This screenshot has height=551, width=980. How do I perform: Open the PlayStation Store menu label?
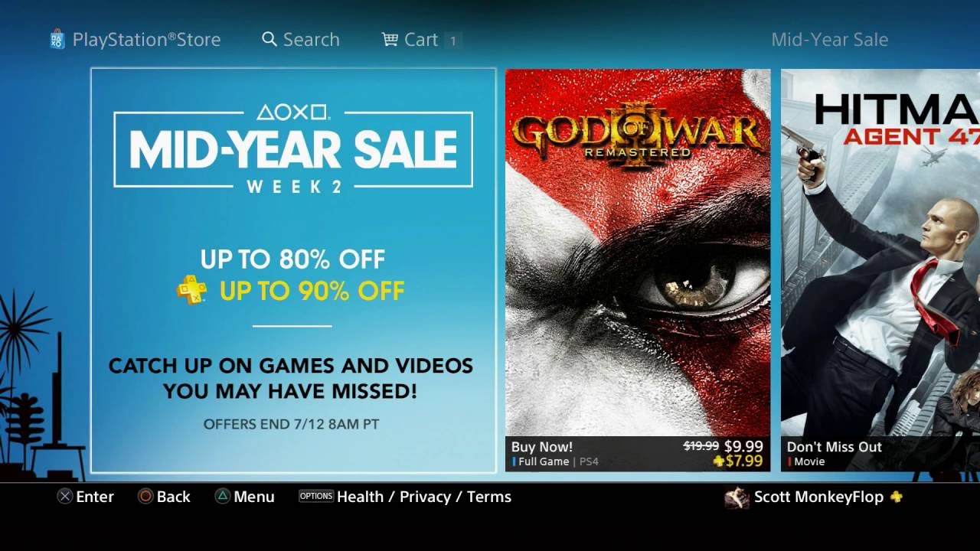[146, 40]
